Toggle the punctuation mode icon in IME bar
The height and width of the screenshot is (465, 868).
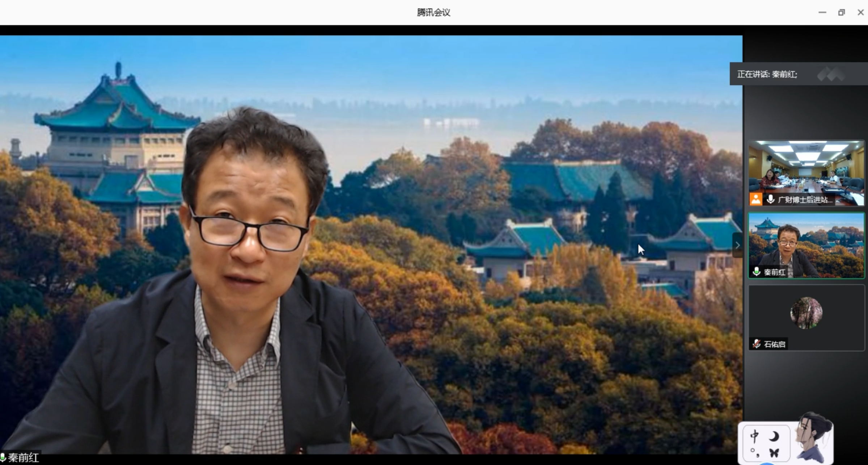pos(754,452)
